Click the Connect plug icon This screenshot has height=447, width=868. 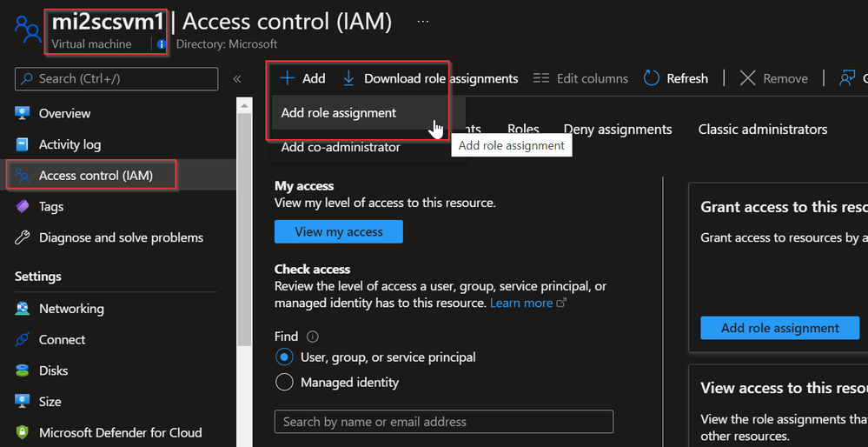click(22, 339)
